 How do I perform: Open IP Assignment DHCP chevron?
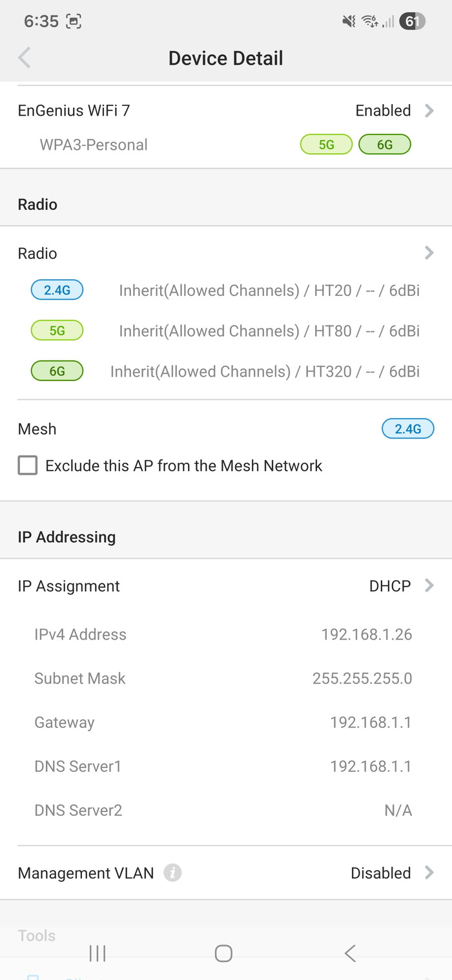pos(429,586)
